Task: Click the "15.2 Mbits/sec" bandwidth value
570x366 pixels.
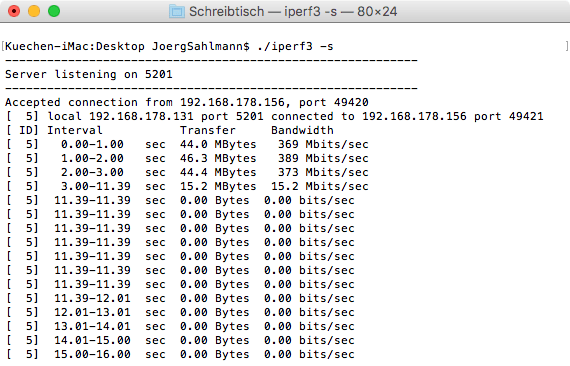Action: [x=320, y=186]
